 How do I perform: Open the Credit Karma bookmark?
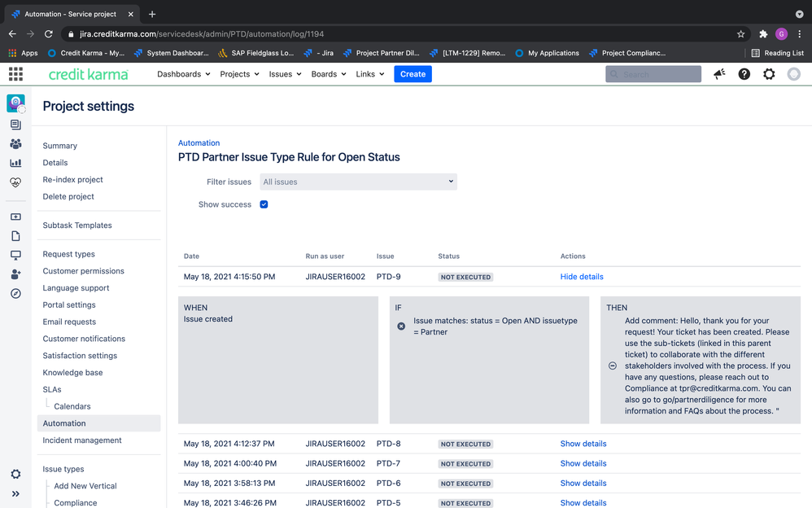click(86, 53)
